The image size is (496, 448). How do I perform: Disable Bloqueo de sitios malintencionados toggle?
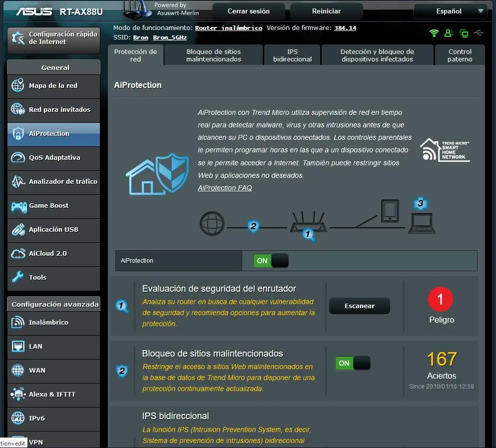[x=353, y=363]
